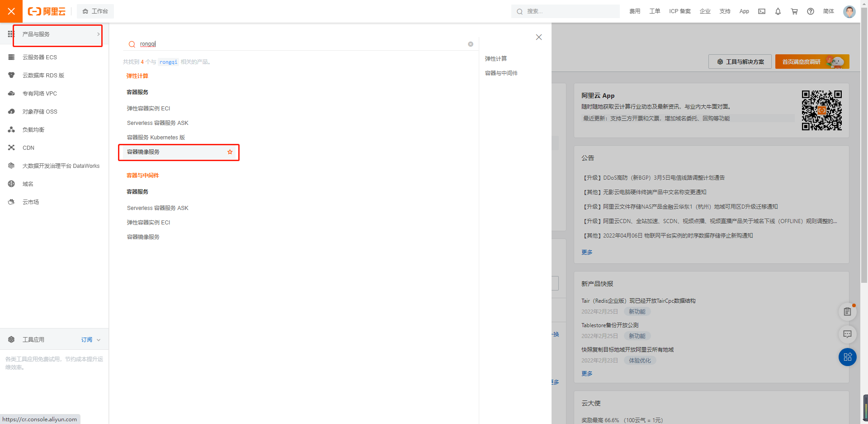Click the product grid icon beside 产品与服务
This screenshot has height=424, width=868.
(x=11, y=34)
